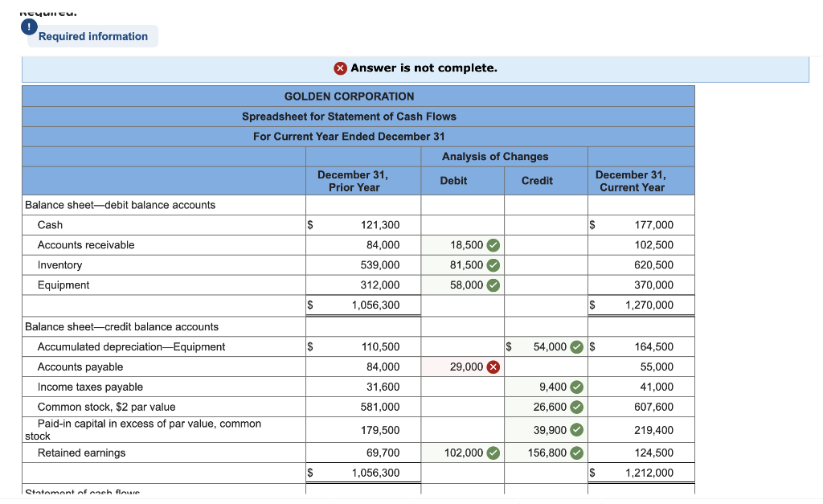Select the Debit column header
Screen dimensions: 823x504
pos(453,181)
